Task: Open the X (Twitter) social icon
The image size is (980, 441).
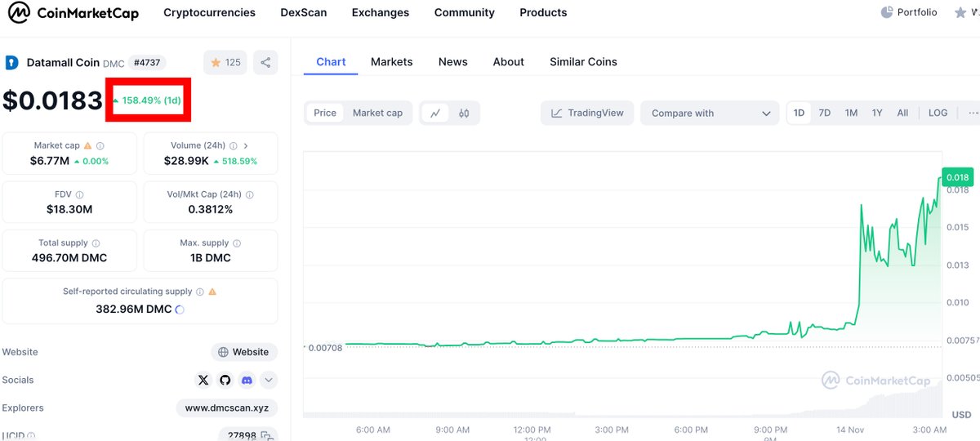Action: click(x=203, y=380)
